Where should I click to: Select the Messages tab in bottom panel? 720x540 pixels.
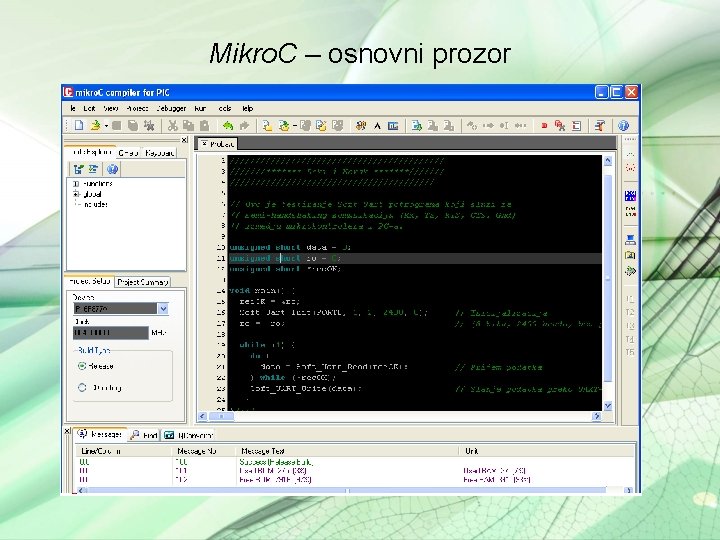click(101, 434)
